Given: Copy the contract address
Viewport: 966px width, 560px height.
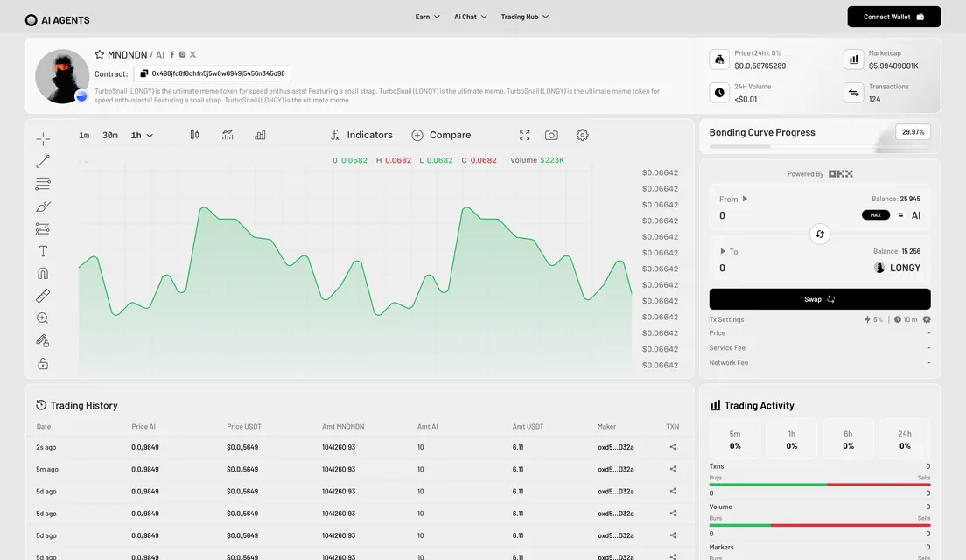Looking at the screenshot, I should tap(144, 73).
